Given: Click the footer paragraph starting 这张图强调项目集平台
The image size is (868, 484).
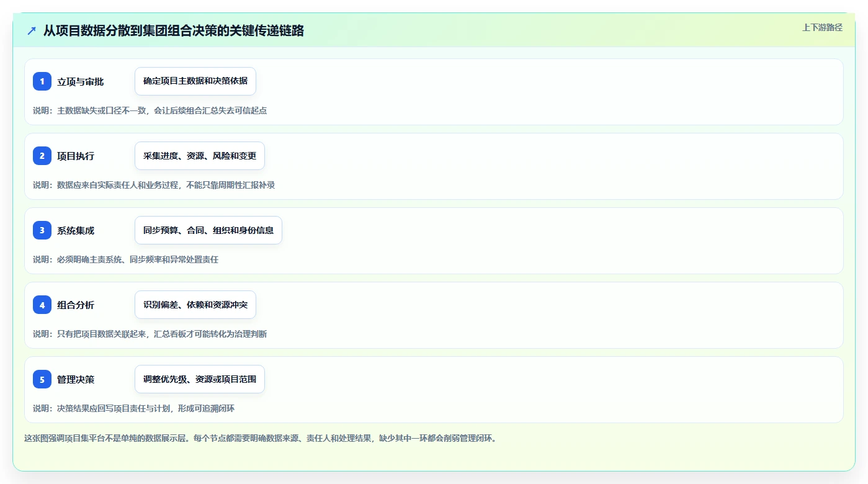Looking at the screenshot, I should (x=260, y=438).
